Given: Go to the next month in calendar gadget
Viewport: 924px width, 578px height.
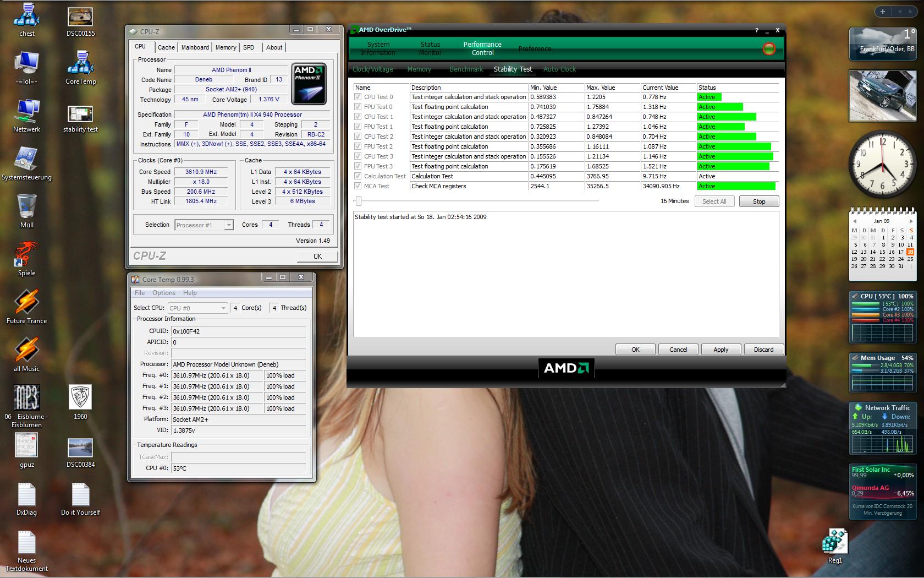Looking at the screenshot, I should 911,221.
